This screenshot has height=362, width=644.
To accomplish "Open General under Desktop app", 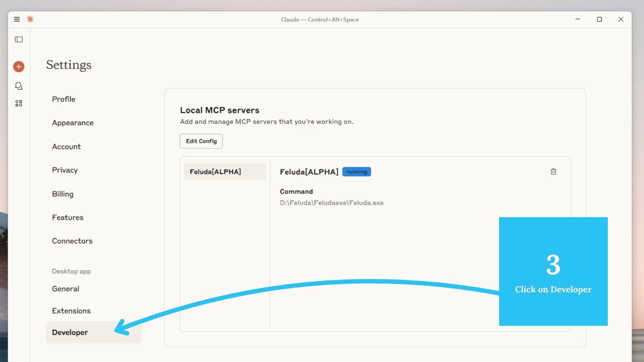I will tap(65, 289).
